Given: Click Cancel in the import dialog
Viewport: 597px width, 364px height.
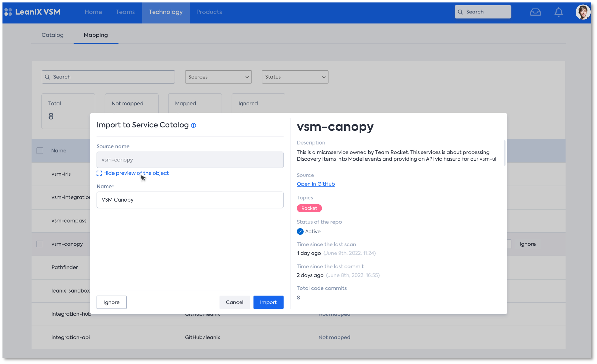Looking at the screenshot, I should (x=235, y=302).
